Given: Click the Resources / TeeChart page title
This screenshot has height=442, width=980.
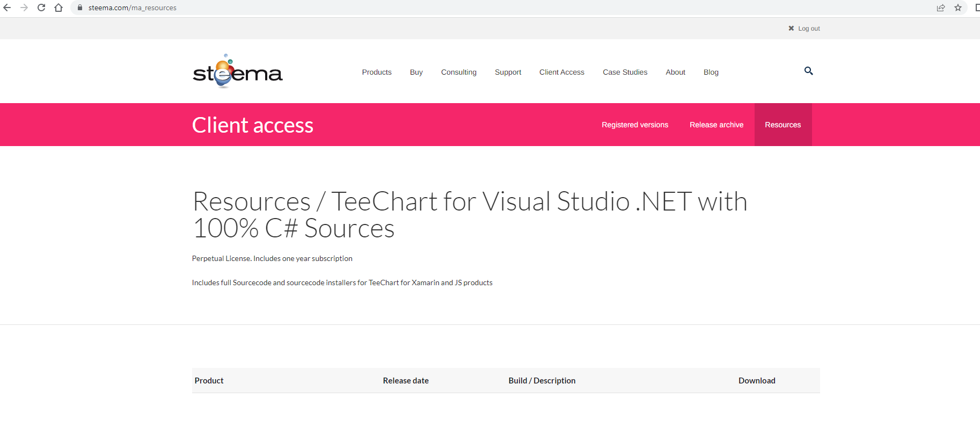Looking at the screenshot, I should (470, 215).
